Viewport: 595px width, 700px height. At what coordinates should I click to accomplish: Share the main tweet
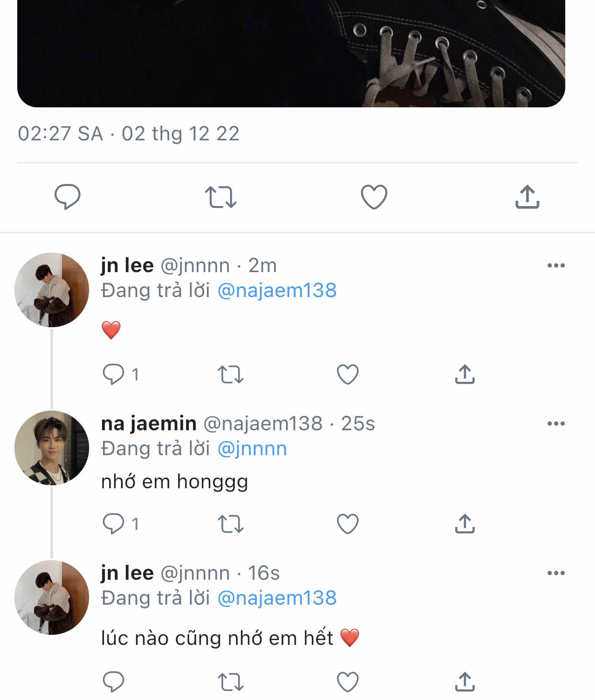point(527,197)
